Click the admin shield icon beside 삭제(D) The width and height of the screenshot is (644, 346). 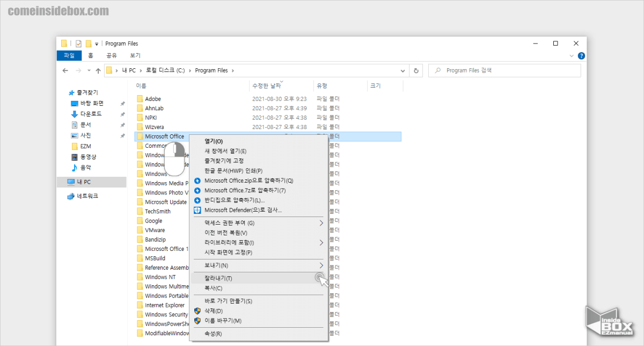point(197,311)
